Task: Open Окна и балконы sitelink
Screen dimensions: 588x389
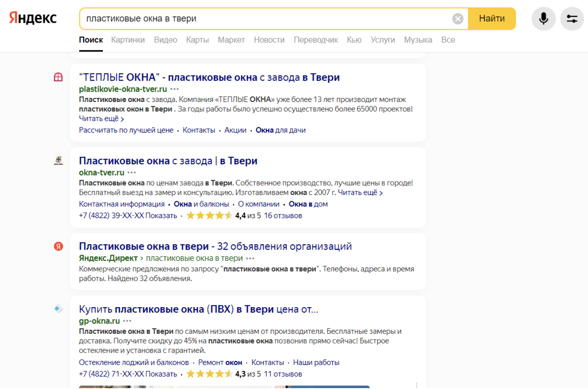Action: (x=201, y=204)
